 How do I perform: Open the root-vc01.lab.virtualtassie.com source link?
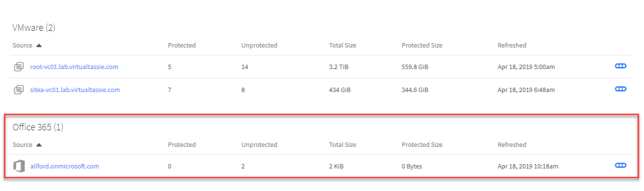tap(74, 67)
